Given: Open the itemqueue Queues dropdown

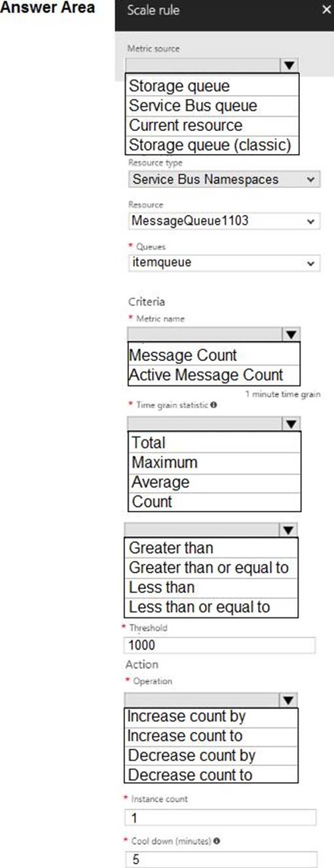Looking at the screenshot, I should coord(225,263).
